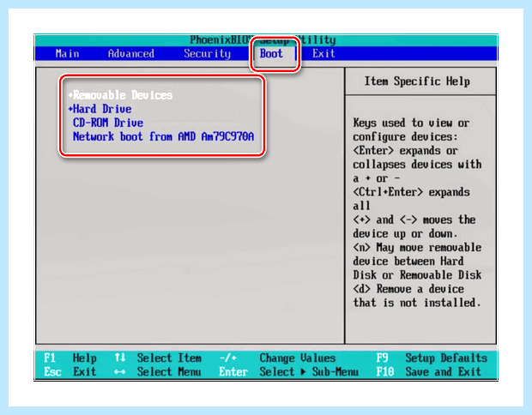This screenshot has width=532, height=415.
Task: Click the Select Item legend text
Action: 169,358
